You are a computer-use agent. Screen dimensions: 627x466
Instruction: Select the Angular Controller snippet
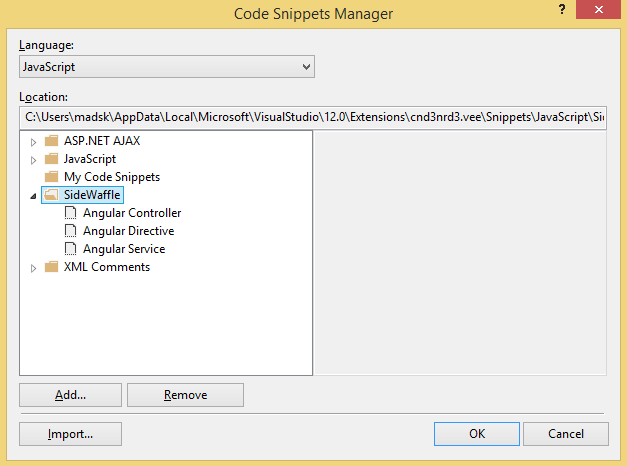pos(132,213)
